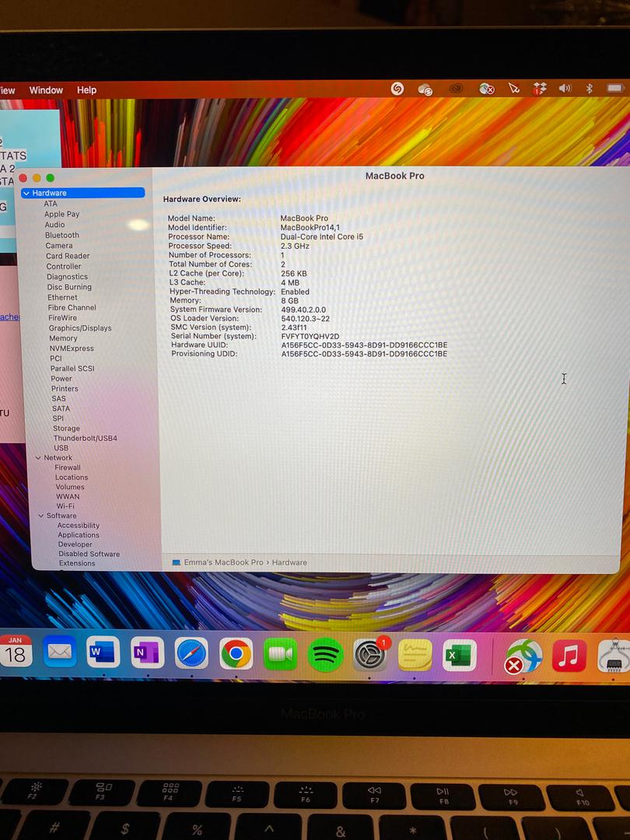Click the cursor arrow menu bar icon
The height and width of the screenshot is (840, 630).
[x=514, y=89]
